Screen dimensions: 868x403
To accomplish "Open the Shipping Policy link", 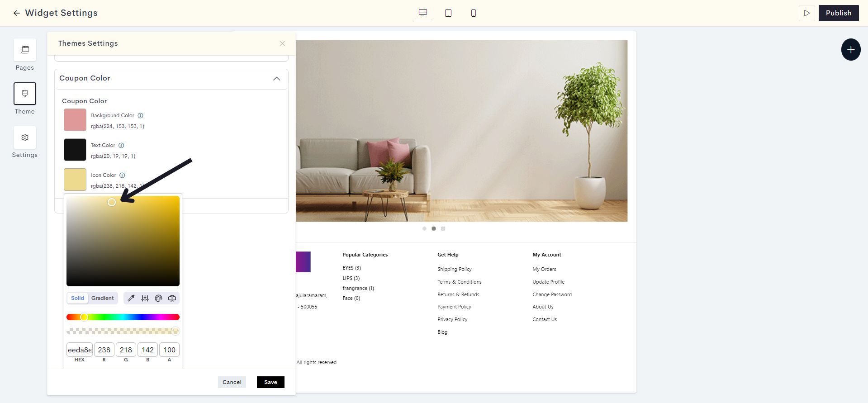I will 455,269.
